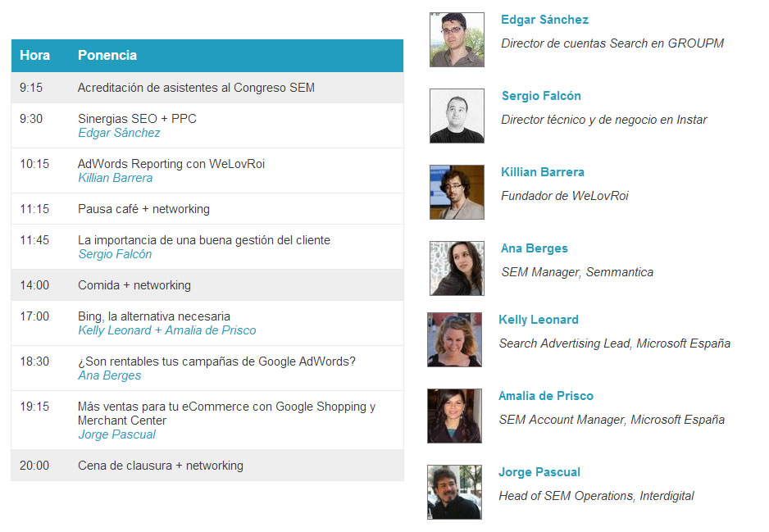
Task: Click the Killian Barrera heading link
Action: coord(543,172)
